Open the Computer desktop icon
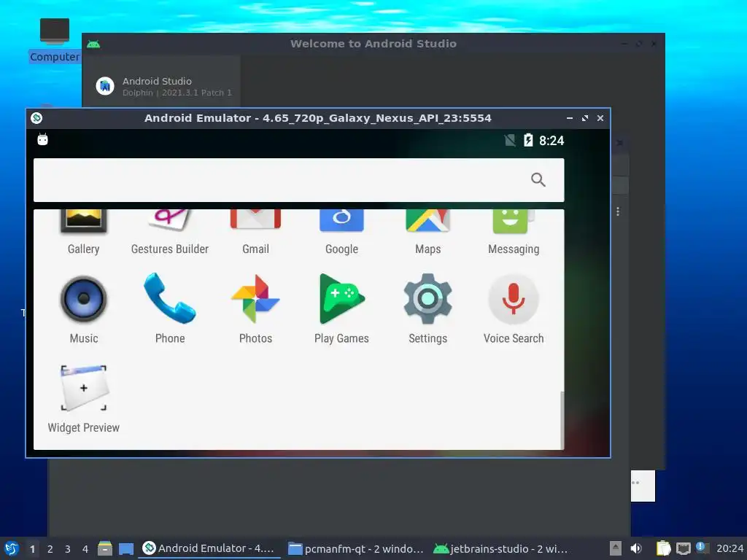Image resolution: width=747 pixels, height=560 pixels. click(x=55, y=40)
